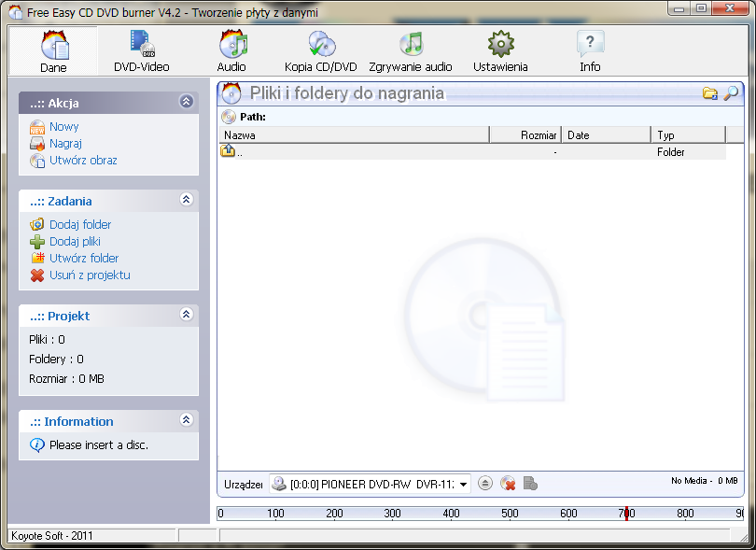The height and width of the screenshot is (550, 756).
Task: Click the Nowy new project link
Action: [x=64, y=127]
